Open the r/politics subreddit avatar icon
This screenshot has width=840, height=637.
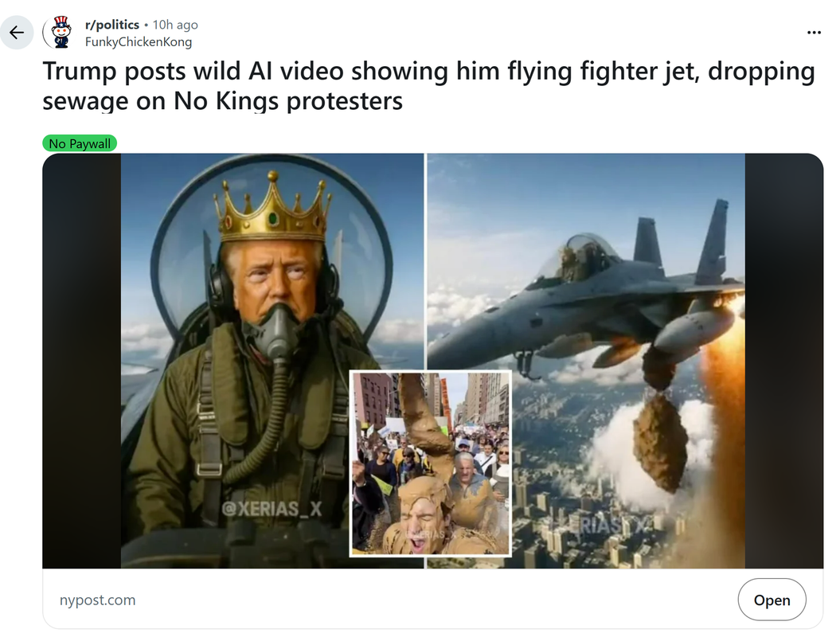(61, 33)
